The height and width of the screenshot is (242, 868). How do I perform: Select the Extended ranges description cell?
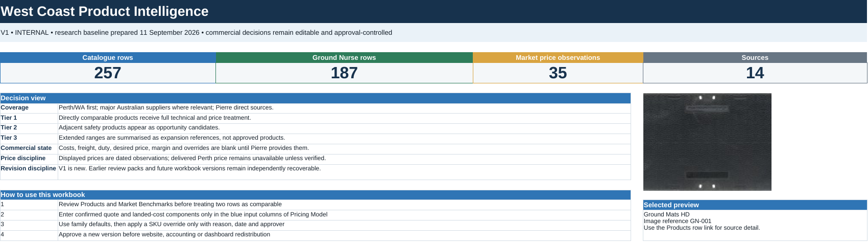(x=344, y=138)
